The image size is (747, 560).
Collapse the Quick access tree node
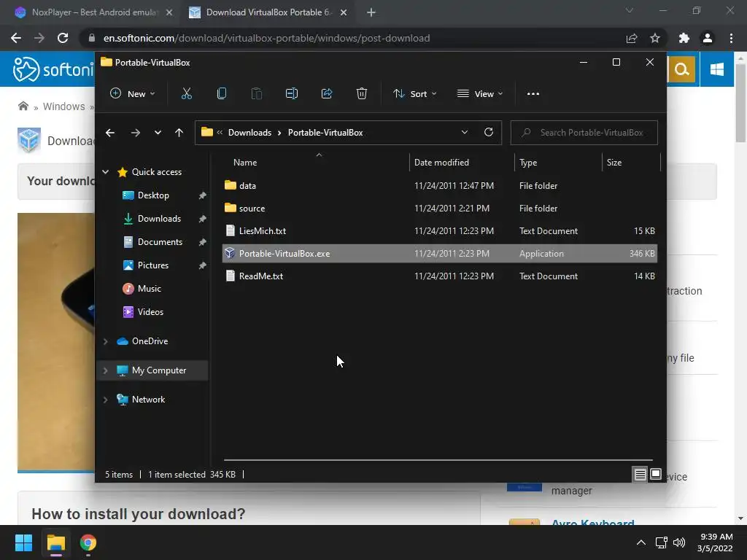105,172
